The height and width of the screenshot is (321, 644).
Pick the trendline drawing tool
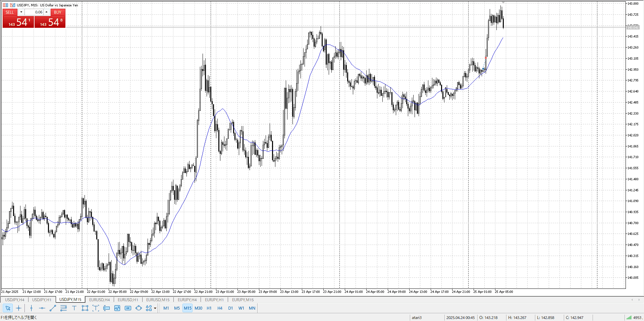point(53,308)
